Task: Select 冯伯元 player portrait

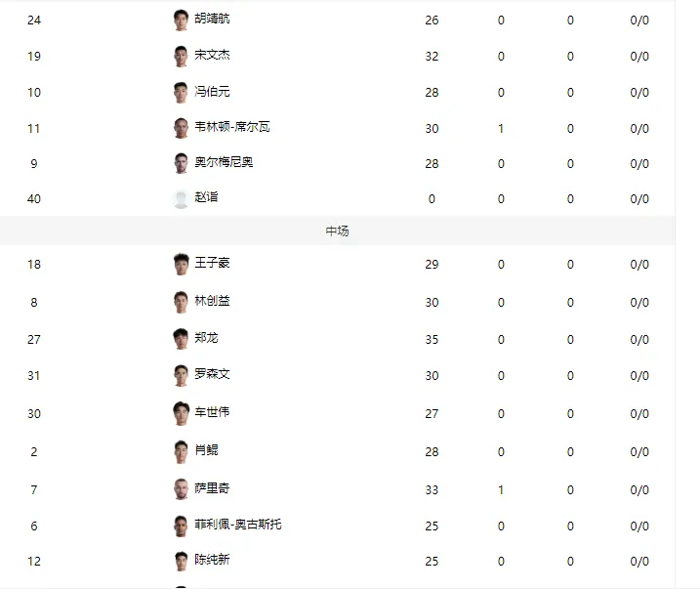Action: tap(181, 93)
